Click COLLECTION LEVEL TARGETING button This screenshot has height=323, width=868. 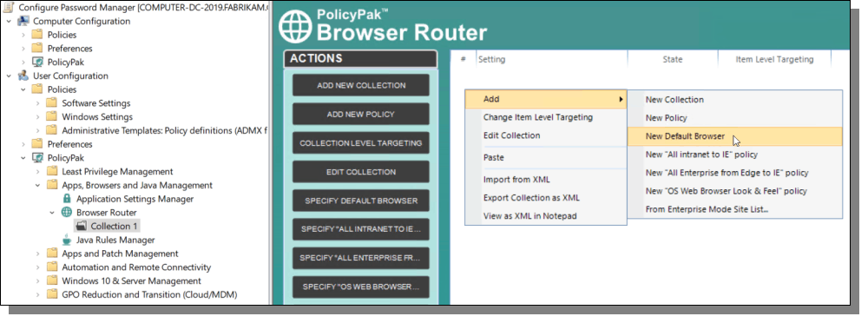[x=361, y=143]
